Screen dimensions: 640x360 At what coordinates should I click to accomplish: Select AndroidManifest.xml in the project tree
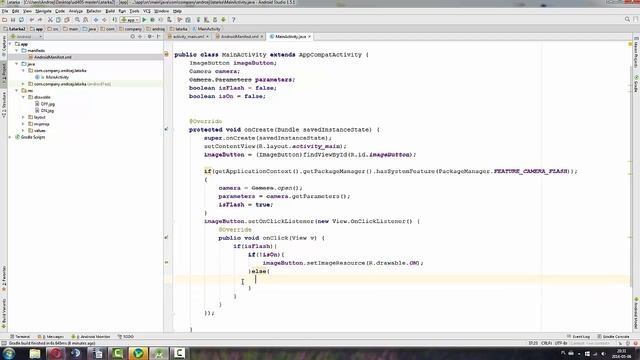click(53, 57)
